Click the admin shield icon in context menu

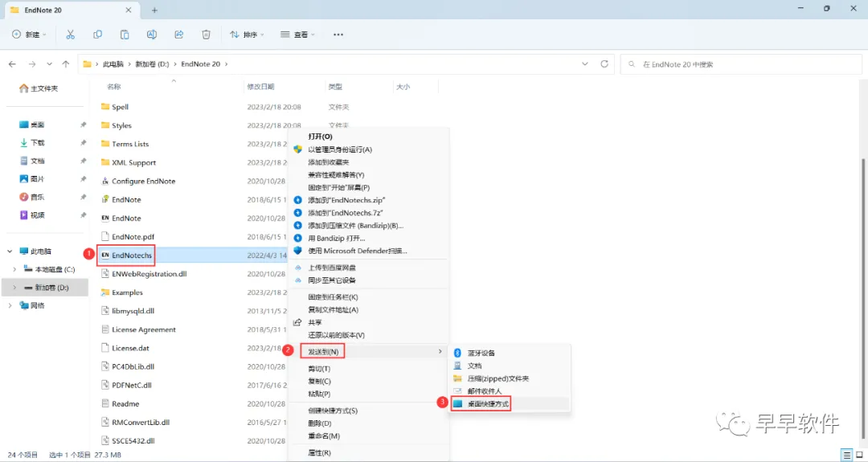298,149
